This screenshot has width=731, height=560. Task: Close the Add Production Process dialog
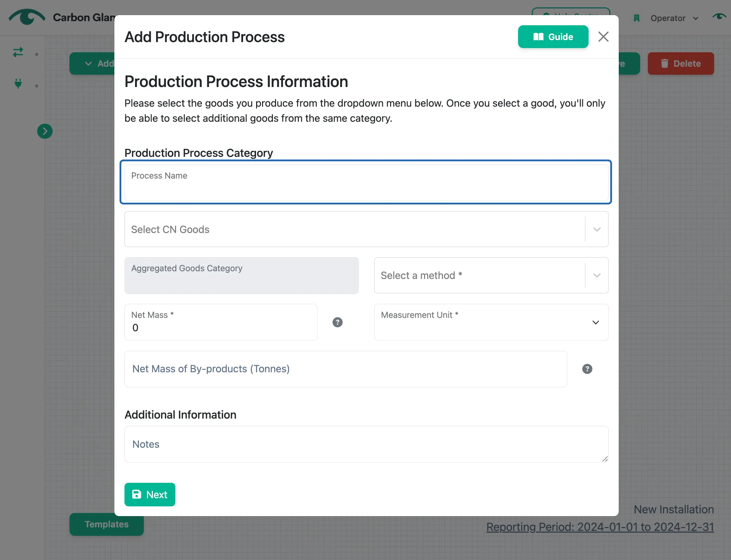point(603,37)
